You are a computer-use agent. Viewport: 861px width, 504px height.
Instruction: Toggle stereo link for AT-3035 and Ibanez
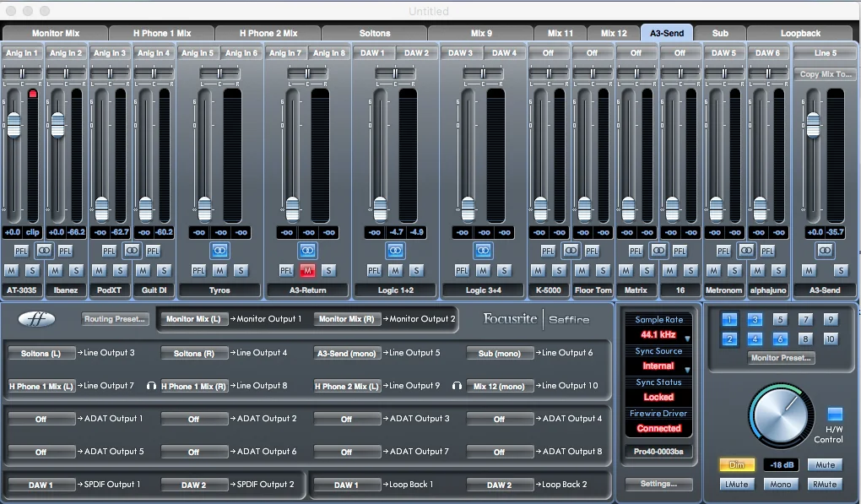43,251
